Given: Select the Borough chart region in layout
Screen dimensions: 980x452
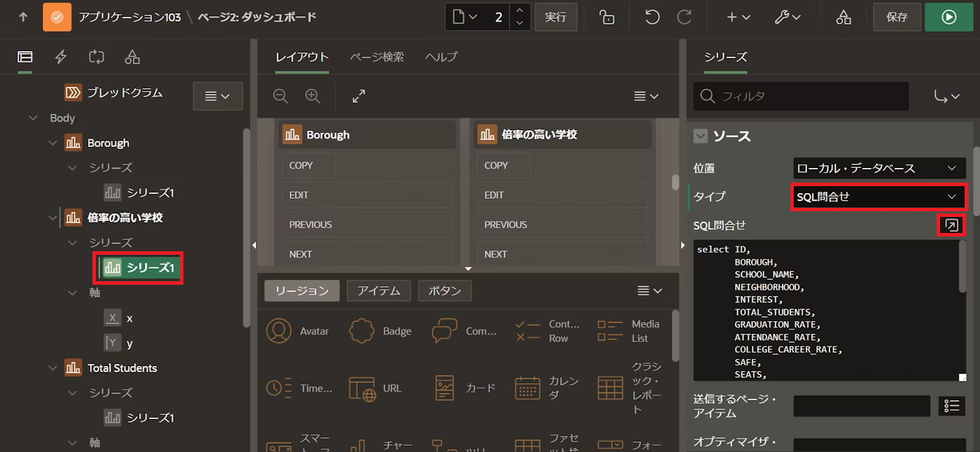Looking at the screenshot, I should 367,134.
